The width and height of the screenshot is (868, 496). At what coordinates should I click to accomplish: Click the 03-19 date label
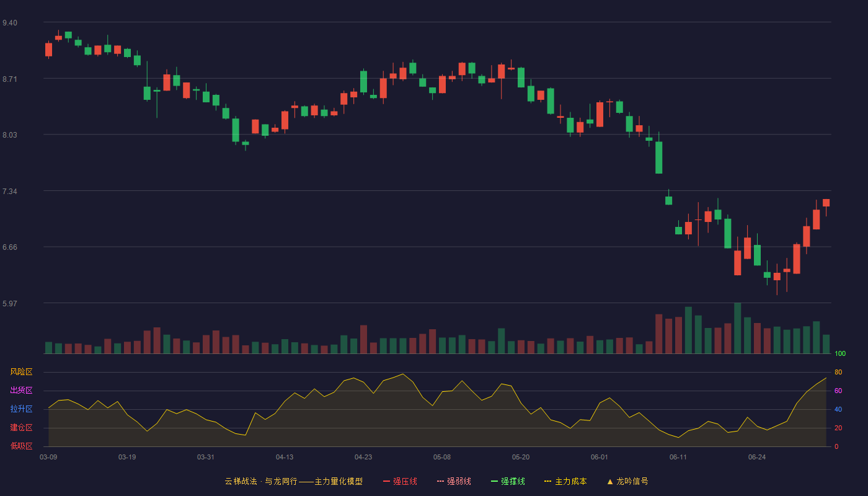[127, 457]
